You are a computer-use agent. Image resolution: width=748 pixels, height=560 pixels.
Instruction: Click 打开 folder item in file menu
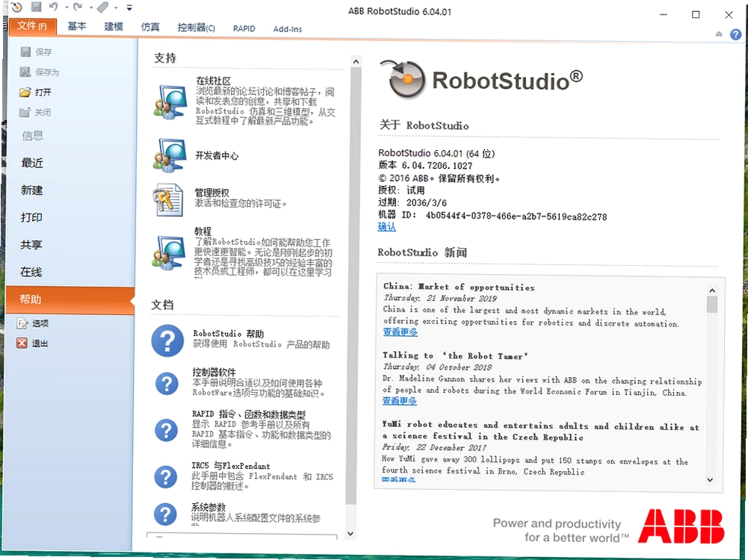click(x=36, y=92)
